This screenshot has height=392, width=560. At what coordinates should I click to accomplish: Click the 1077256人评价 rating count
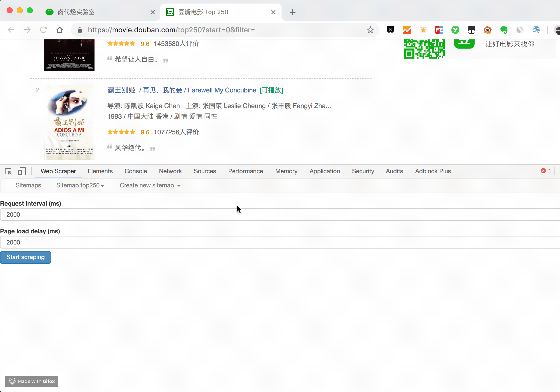point(176,132)
